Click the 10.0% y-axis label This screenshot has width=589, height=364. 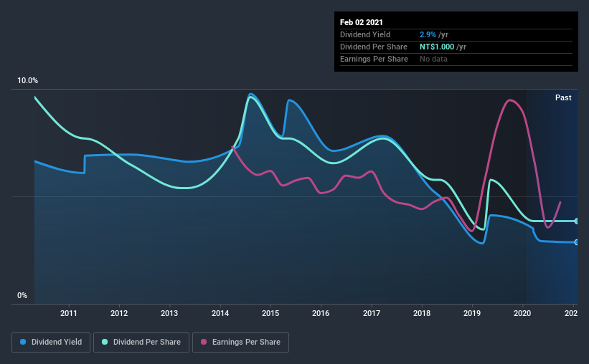pyautogui.click(x=27, y=81)
